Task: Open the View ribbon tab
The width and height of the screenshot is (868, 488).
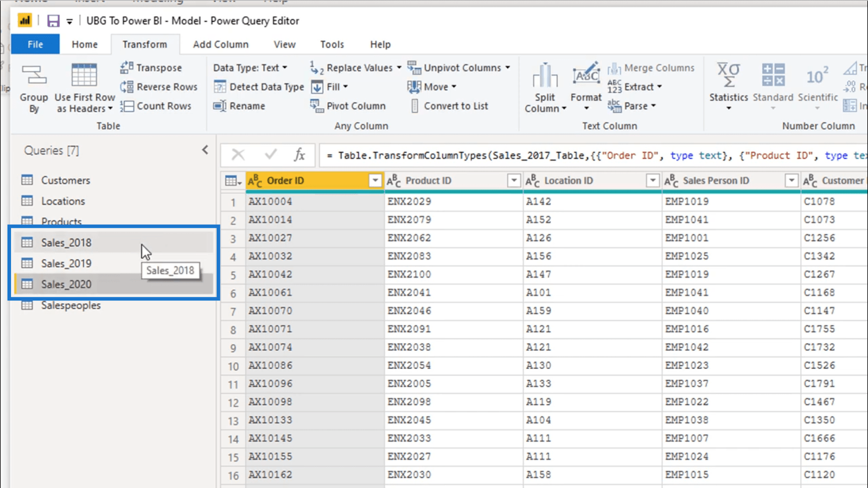Action: 285,44
